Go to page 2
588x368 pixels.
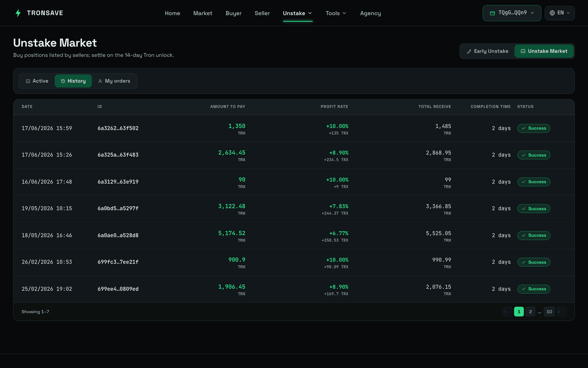point(530,312)
